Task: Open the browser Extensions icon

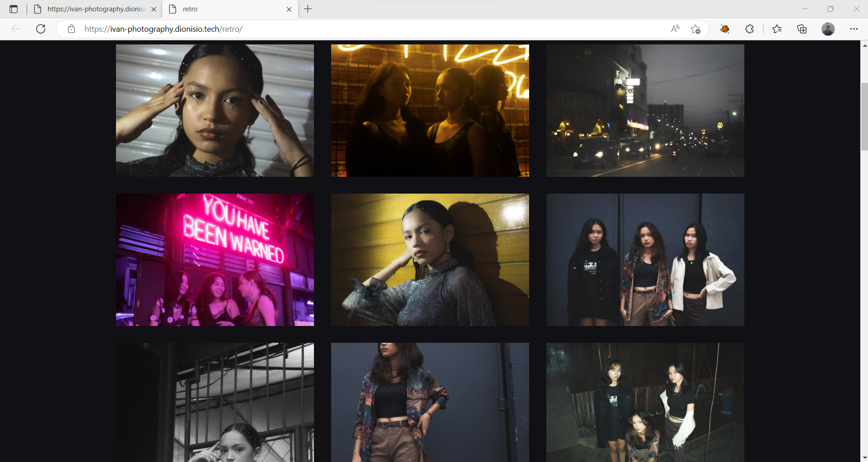Action: (x=749, y=29)
